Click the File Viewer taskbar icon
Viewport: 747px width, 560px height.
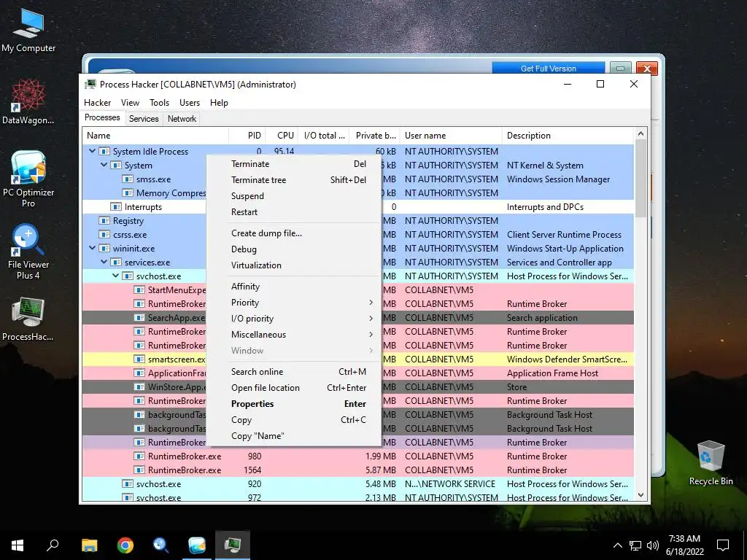pos(161,545)
